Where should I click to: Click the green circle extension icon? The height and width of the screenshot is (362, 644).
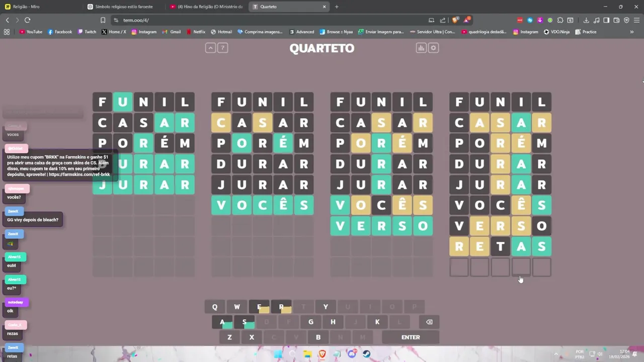click(x=550, y=20)
